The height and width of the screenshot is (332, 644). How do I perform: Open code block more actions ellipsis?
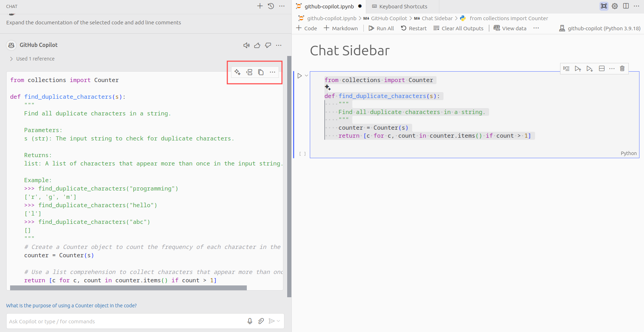[273, 72]
